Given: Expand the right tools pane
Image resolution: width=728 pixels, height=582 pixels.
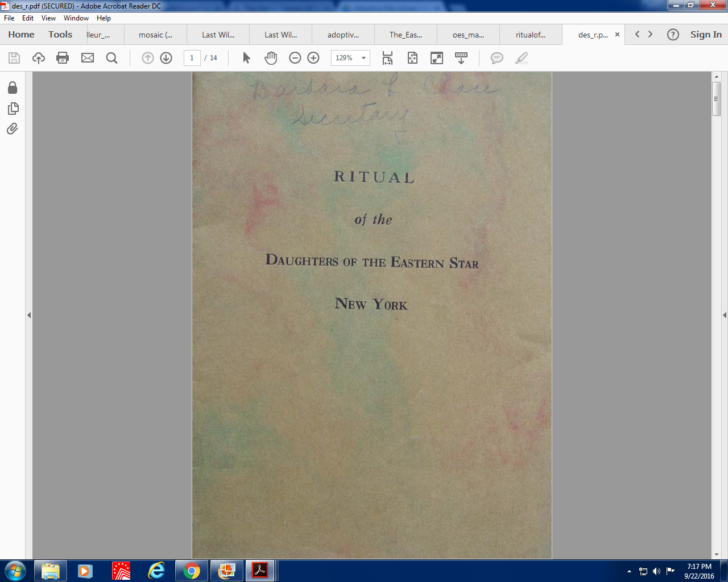Looking at the screenshot, I should 724,315.
